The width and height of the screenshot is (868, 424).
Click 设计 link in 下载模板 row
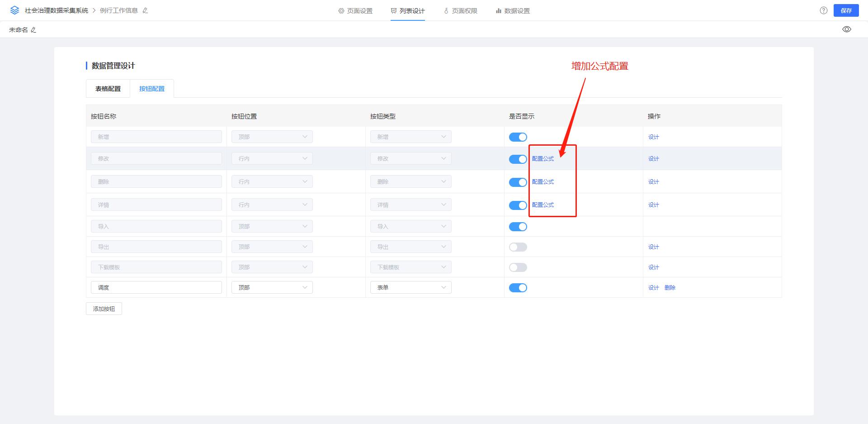click(x=654, y=267)
